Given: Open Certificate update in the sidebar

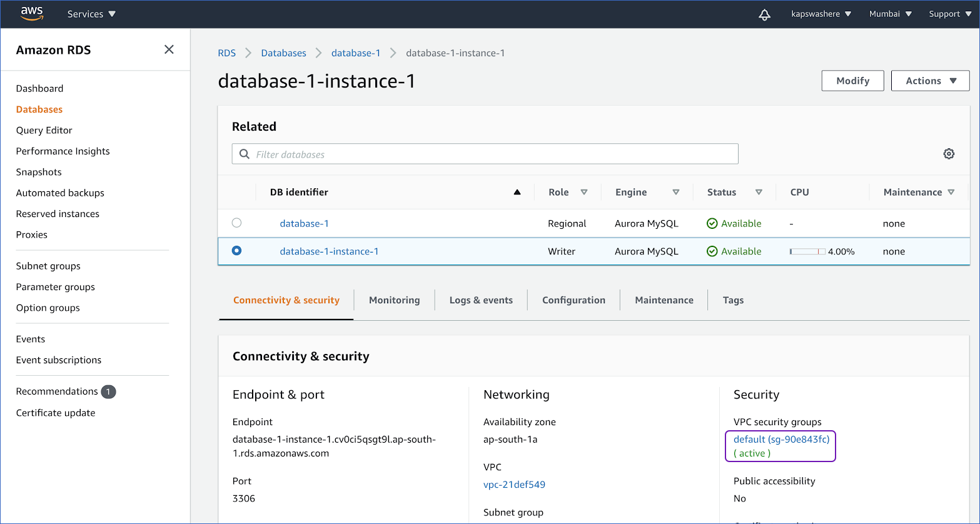Looking at the screenshot, I should click(x=56, y=413).
